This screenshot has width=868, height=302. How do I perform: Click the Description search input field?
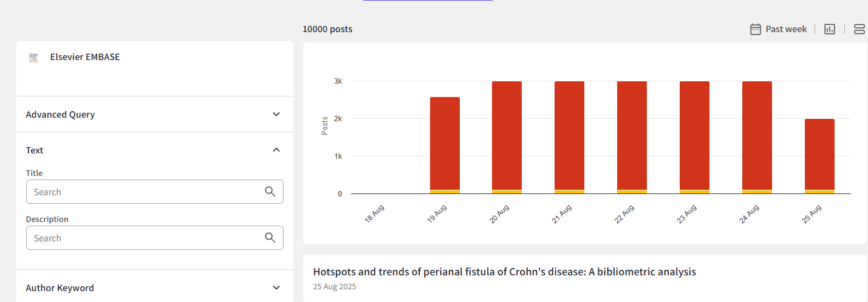click(x=146, y=238)
